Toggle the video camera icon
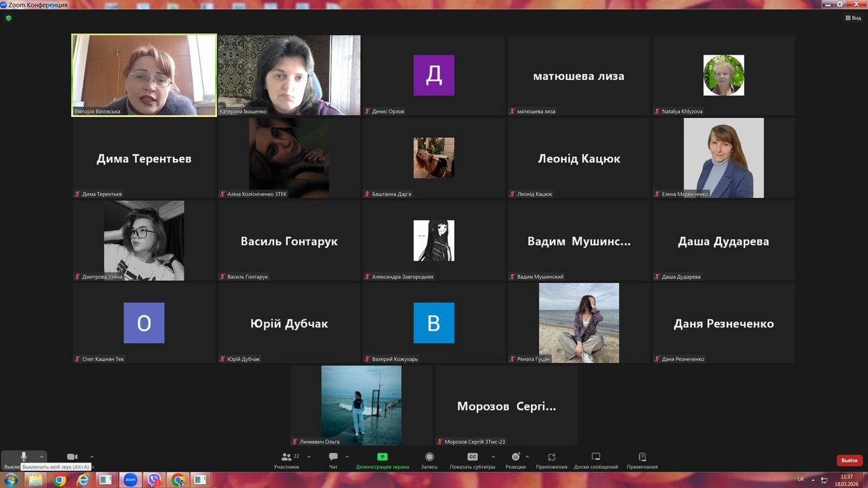 [x=72, y=457]
